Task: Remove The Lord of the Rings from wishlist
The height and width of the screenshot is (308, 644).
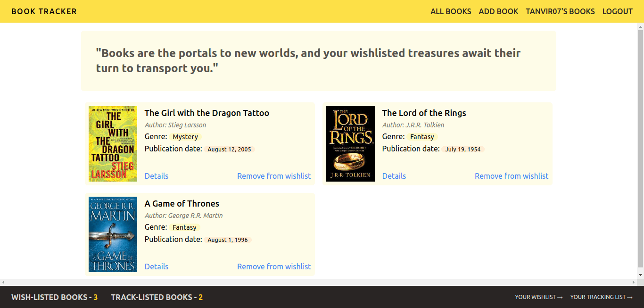Action: click(512, 176)
